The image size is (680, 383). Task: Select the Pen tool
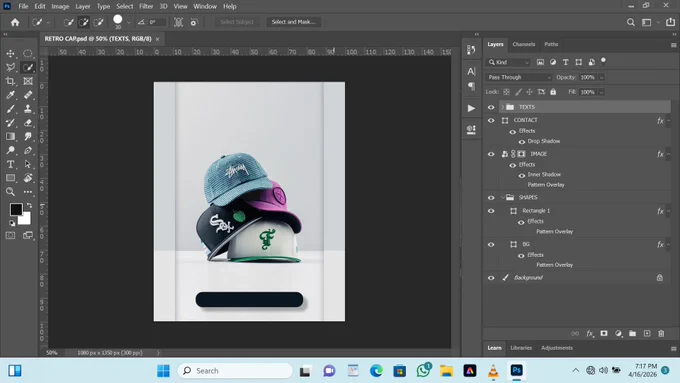click(x=28, y=151)
